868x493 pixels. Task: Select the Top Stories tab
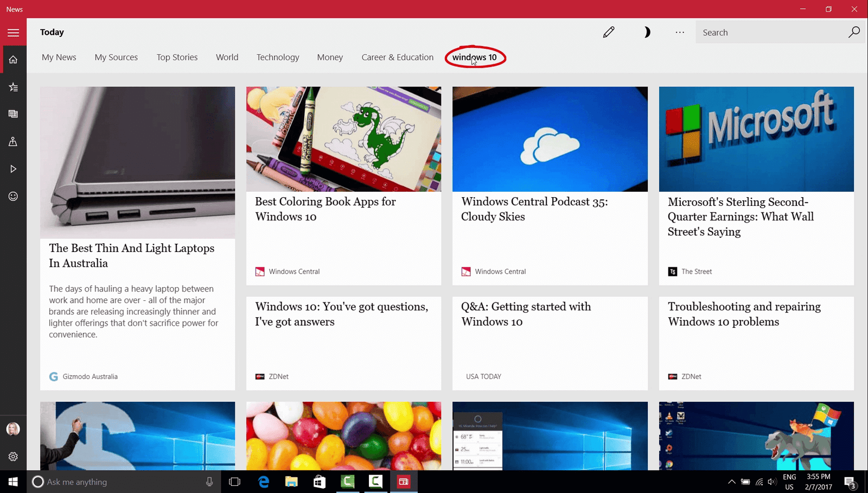177,57
